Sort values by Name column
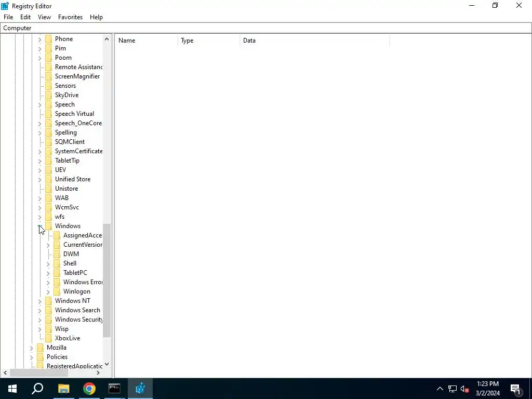Viewport: 532px width, 399px height. tap(146, 41)
